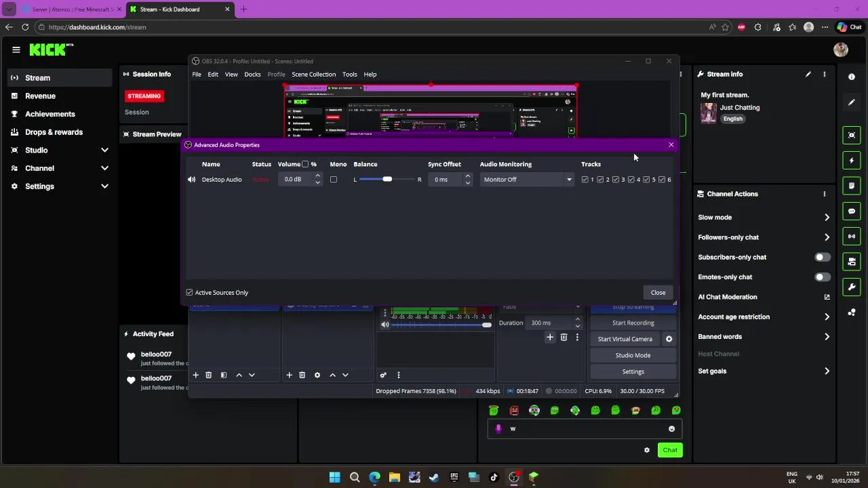Open OBS Tools menu
This screenshot has height=488, width=868.
(349, 75)
